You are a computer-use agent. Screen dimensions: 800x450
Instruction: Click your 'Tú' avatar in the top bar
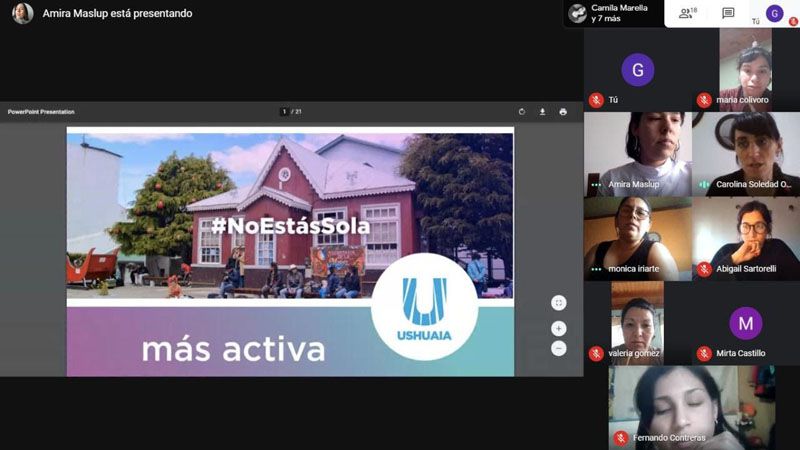point(774,13)
